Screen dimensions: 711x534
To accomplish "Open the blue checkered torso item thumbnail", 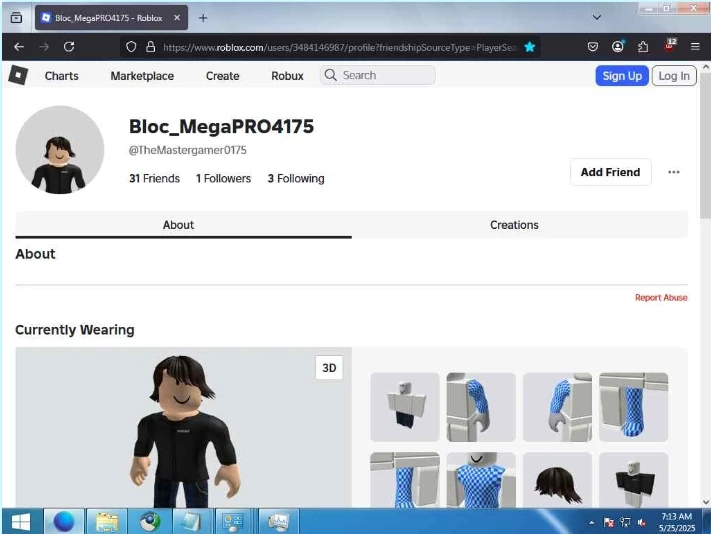I will (x=481, y=480).
